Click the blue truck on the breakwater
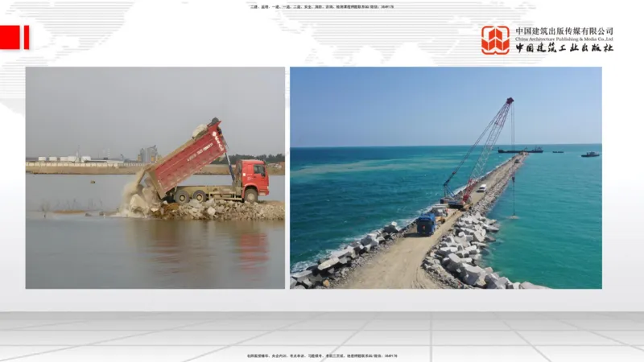This screenshot has height=362, width=644. [x=427, y=224]
